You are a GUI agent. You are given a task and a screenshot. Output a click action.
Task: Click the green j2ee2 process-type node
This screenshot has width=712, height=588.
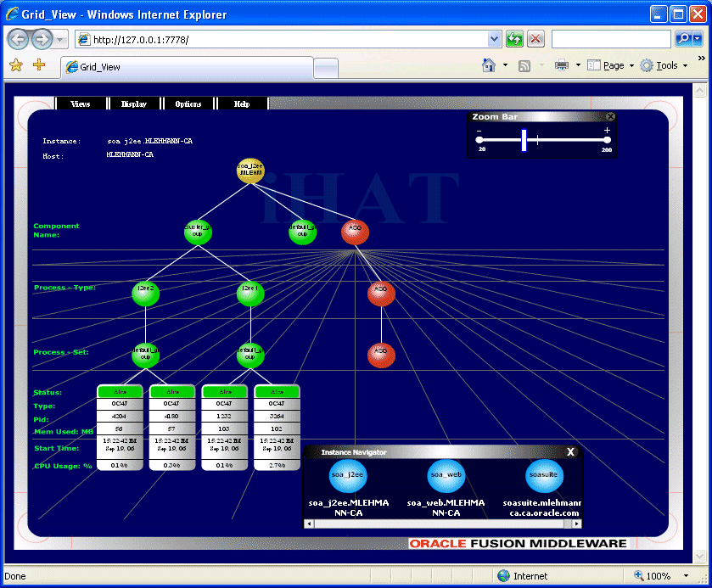point(145,294)
